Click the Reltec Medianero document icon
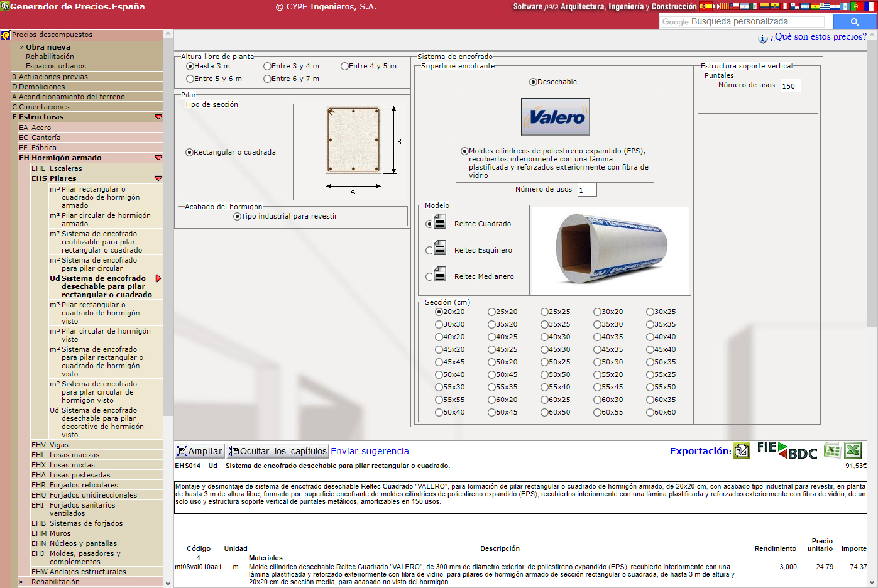Screen dimensions: 878x588 [x=441, y=275]
